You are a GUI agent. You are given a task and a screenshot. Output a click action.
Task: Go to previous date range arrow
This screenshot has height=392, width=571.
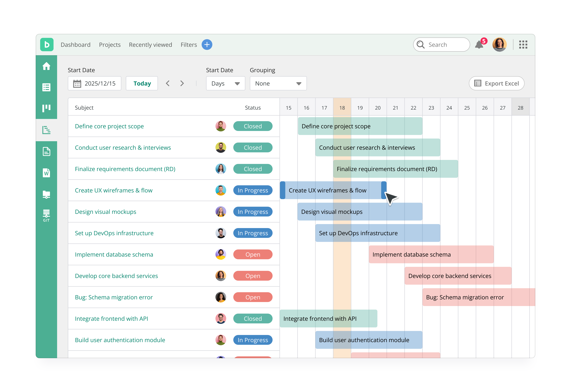[x=168, y=83]
